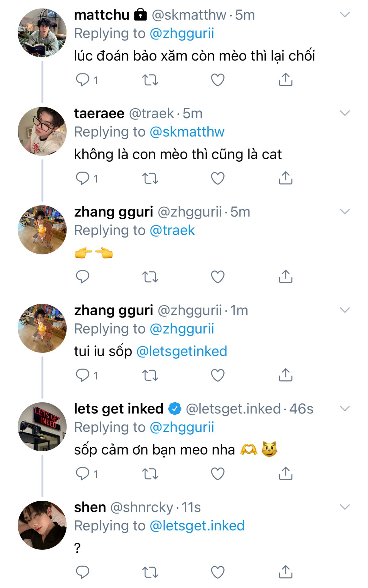368x588 pixels.
Task: Share shen's question mark reply
Action: click(x=286, y=572)
